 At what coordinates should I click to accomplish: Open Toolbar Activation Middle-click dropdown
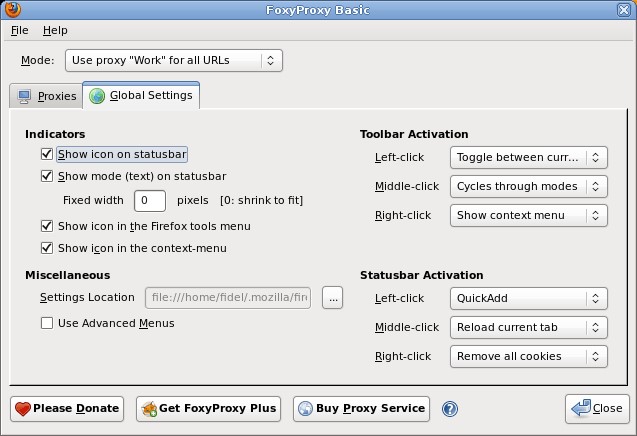pos(529,187)
